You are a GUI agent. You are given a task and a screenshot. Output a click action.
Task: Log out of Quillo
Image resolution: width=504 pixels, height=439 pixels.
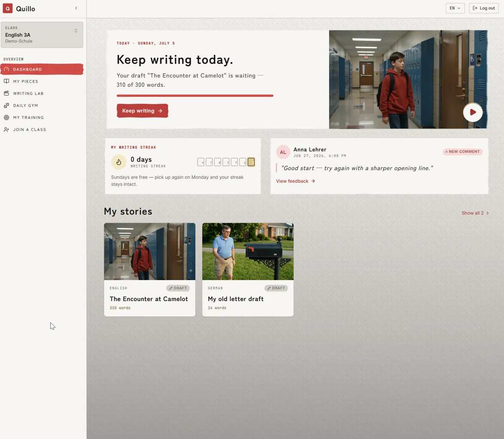[x=484, y=8]
